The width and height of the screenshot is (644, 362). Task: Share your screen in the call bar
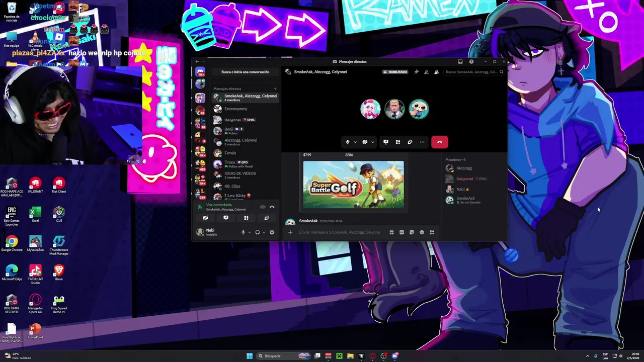[386, 142]
